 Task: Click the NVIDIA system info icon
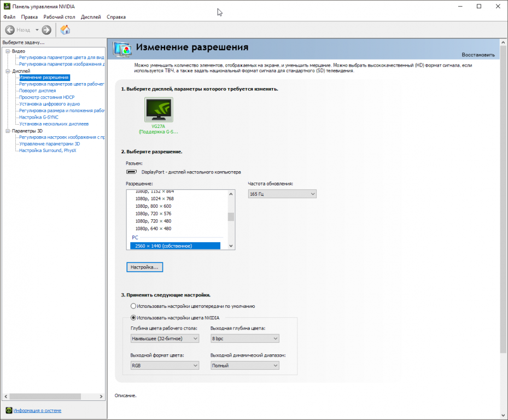pyautogui.click(x=9, y=410)
